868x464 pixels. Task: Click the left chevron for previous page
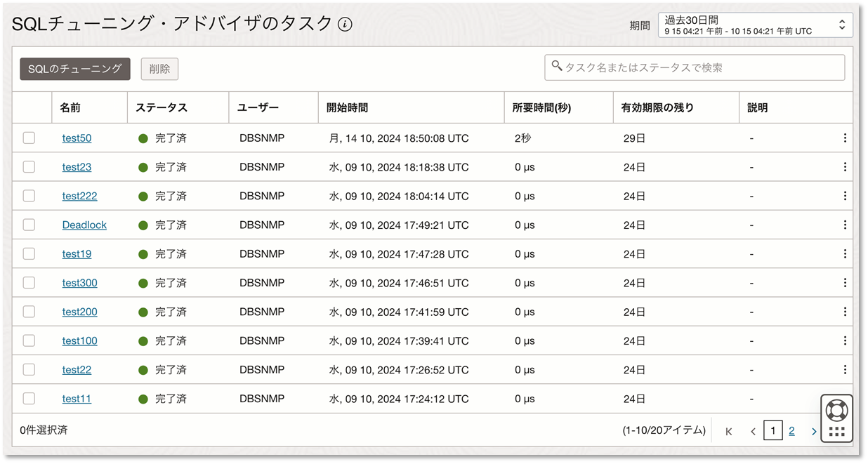(x=753, y=430)
